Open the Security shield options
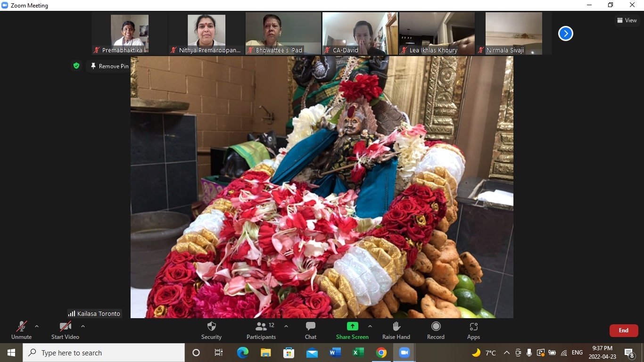Viewport: 644px width, 362px height. 211,330
